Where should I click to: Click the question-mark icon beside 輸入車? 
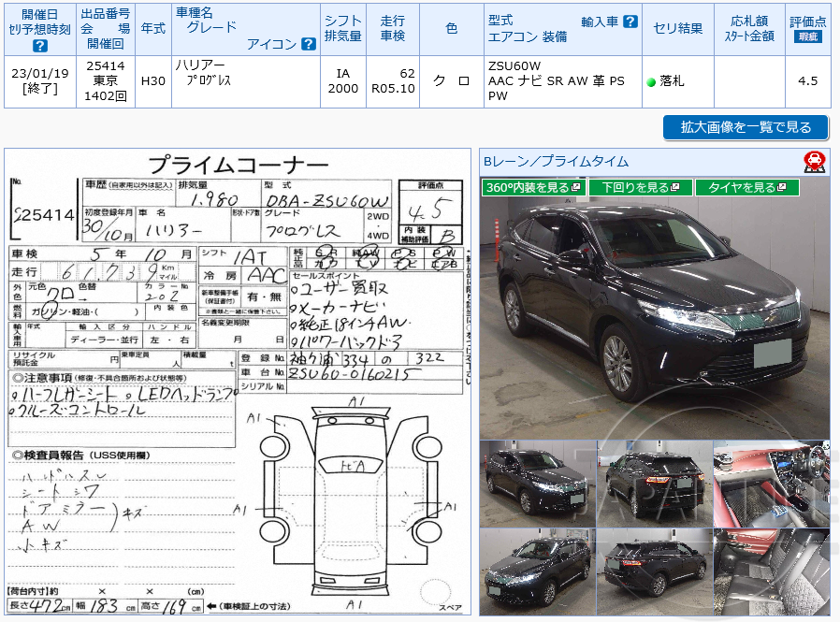pos(630,21)
